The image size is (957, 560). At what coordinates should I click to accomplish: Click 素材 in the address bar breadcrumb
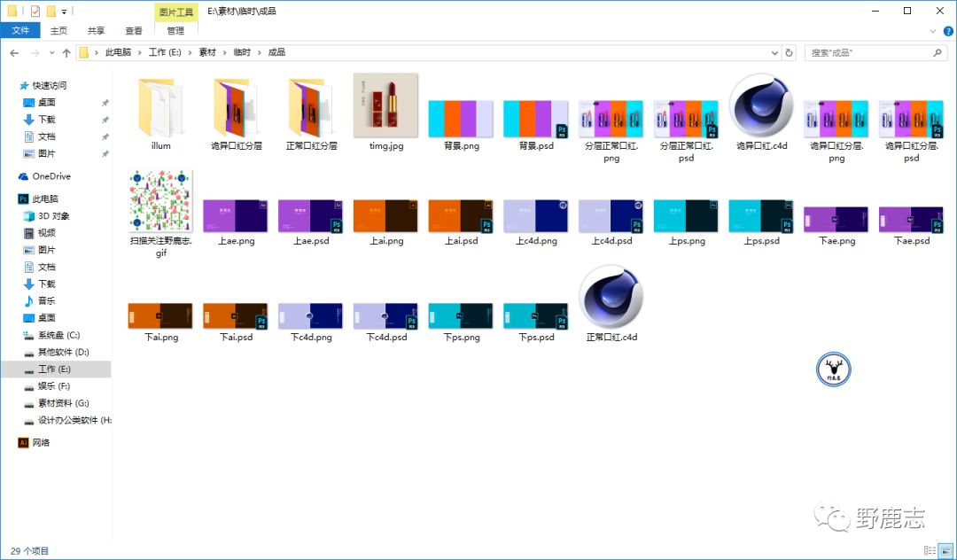tap(207, 53)
